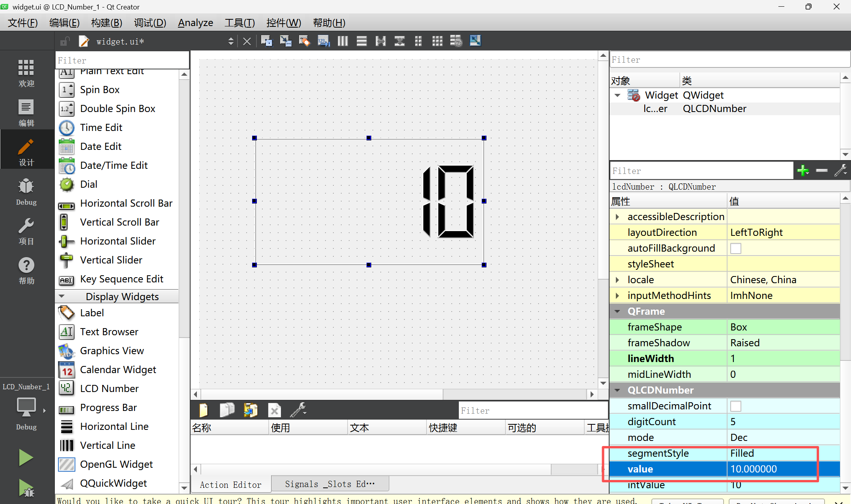Switch to the Signals _Slots Editor tab

click(x=330, y=484)
